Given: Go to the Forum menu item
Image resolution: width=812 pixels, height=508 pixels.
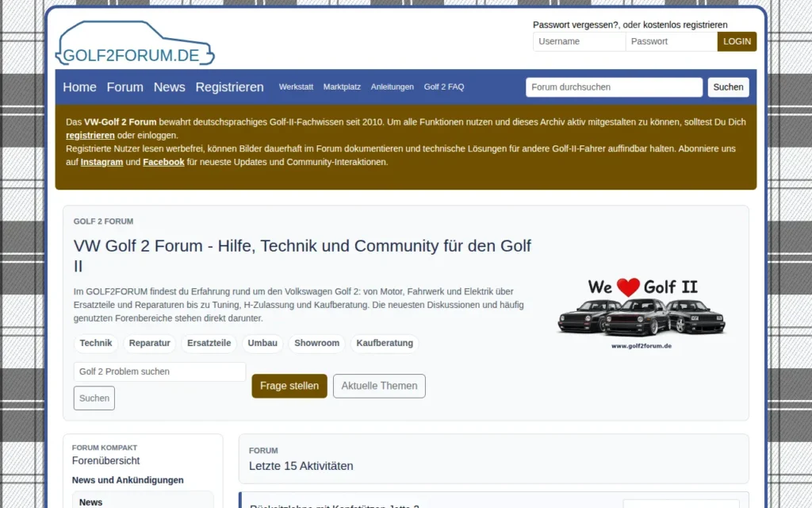Looking at the screenshot, I should click(124, 87).
